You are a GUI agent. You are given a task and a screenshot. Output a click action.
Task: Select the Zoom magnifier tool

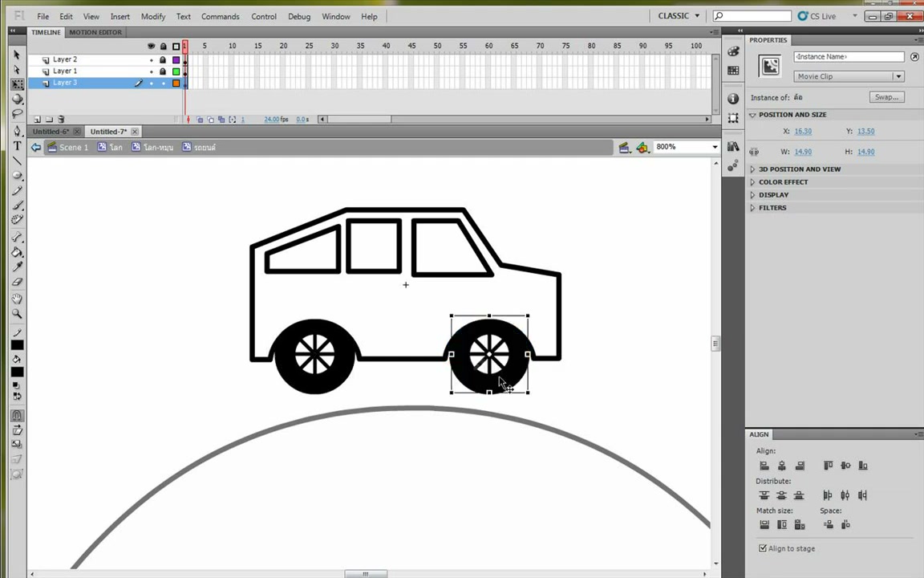pos(17,314)
